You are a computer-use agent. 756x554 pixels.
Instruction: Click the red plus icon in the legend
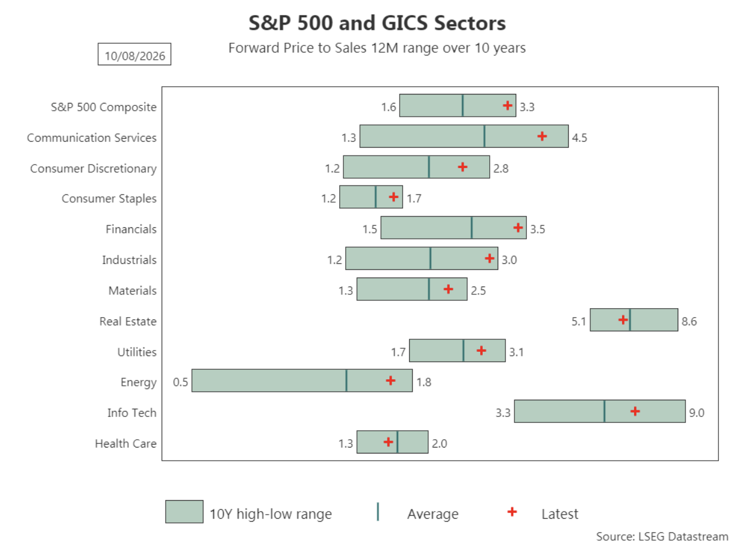click(x=512, y=512)
